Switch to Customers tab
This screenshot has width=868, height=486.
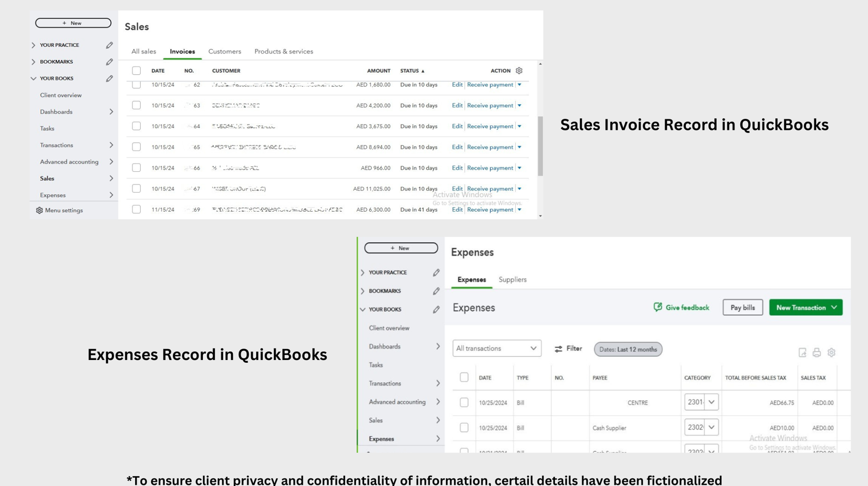(x=225, y=51)
